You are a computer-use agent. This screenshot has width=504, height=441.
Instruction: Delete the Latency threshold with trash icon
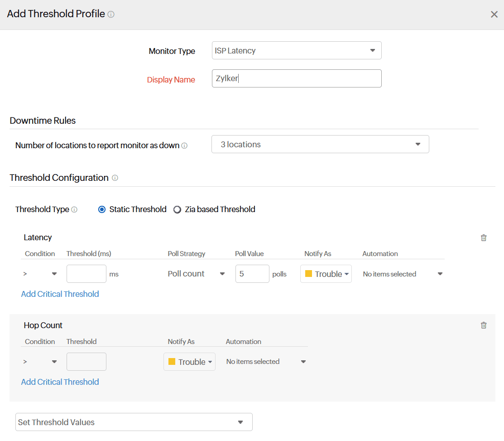[484, 237]
